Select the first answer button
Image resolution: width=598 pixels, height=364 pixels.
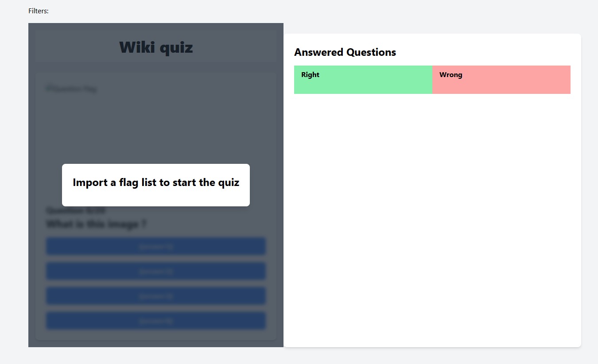(x=155, y=246)
